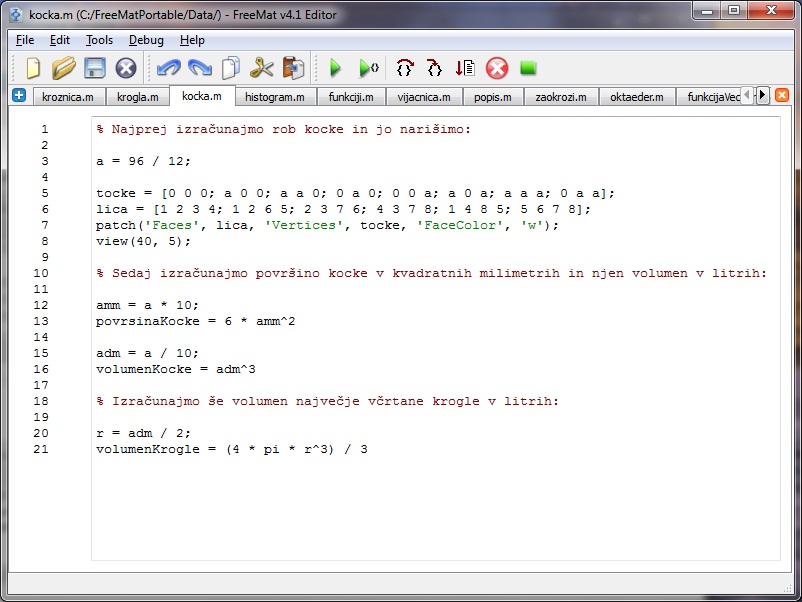Open the Debug menu
Screen dimensions: 802x602
[x=146, y=40]
